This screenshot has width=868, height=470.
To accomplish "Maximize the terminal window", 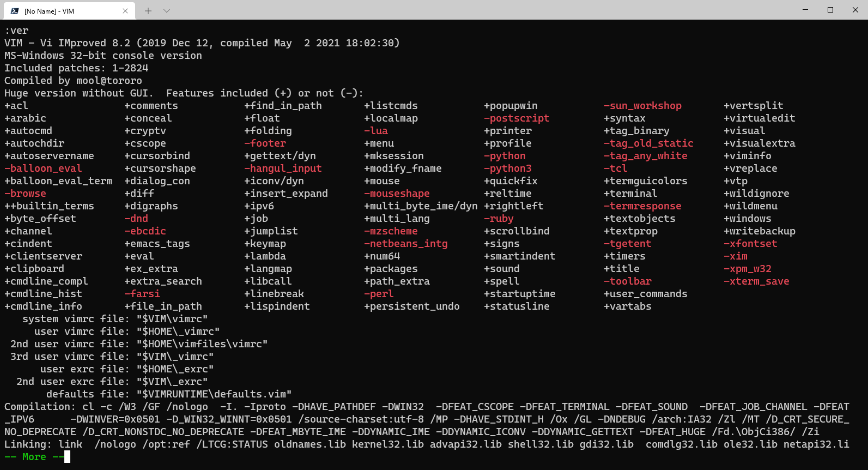I will (830, 10).
